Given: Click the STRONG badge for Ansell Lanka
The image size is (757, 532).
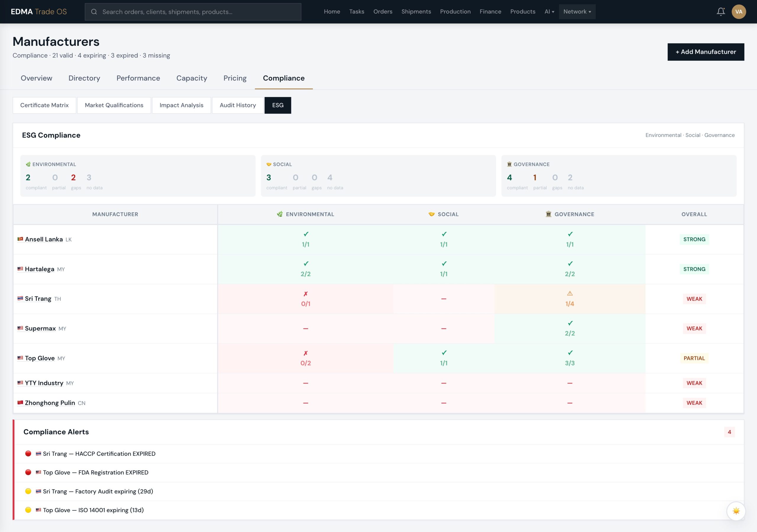Looking at the screenshot, I should 694,239.
